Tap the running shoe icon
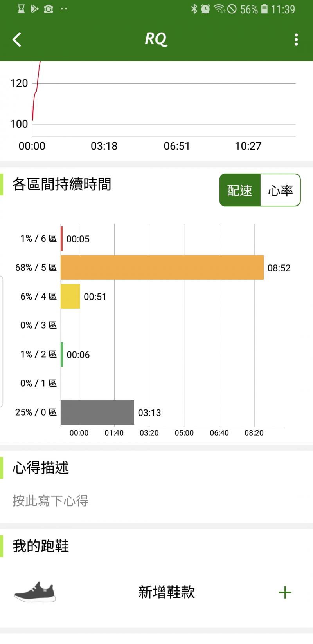 (35, 592)
